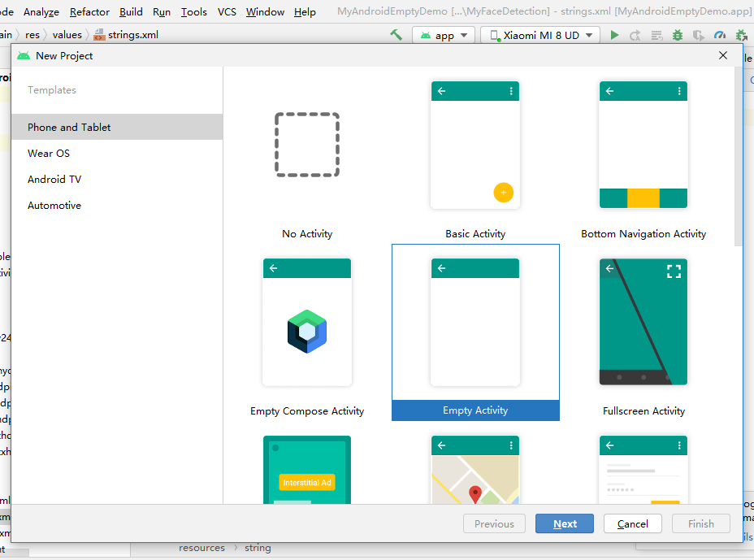This screenshot has width=754, height=560.
Task: Choose the Bottom Navigation Activity template thumbnail
Action: pyautogui.click(x=643, y=145)
